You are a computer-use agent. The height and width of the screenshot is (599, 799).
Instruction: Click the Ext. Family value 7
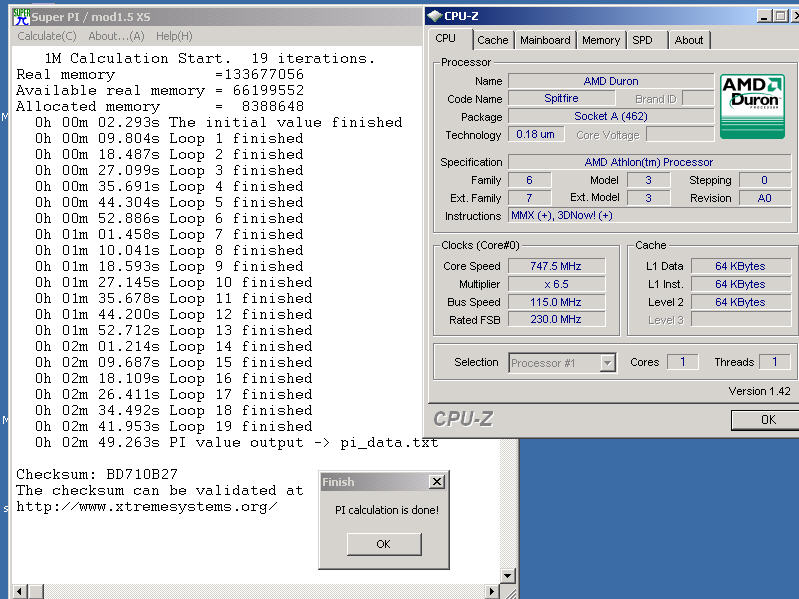coord(529,198)
